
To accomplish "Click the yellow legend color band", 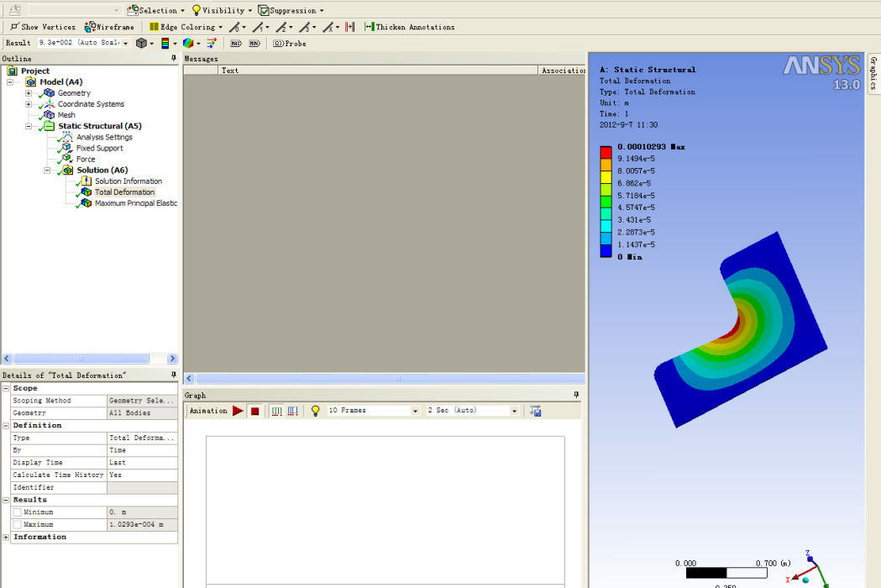I will 606,177.
